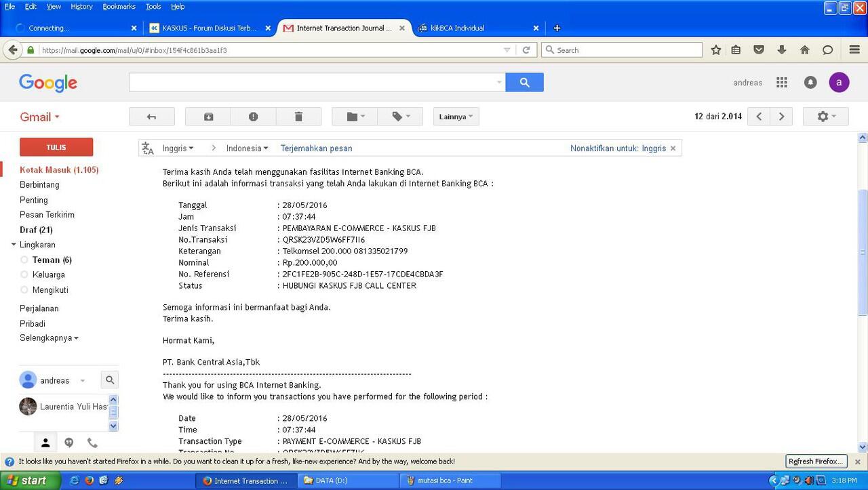This screenshot has width=868, height=490.
Task: Open the search options dropdown arrow
Action: pos(500,83)
